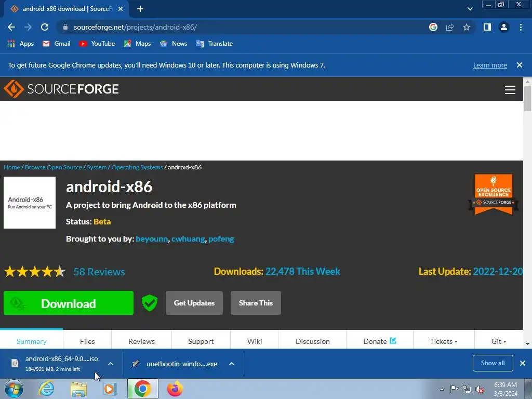Click the Google icon in address bar
The height and width of the screenshot is (399, 532).
(433, 27)
